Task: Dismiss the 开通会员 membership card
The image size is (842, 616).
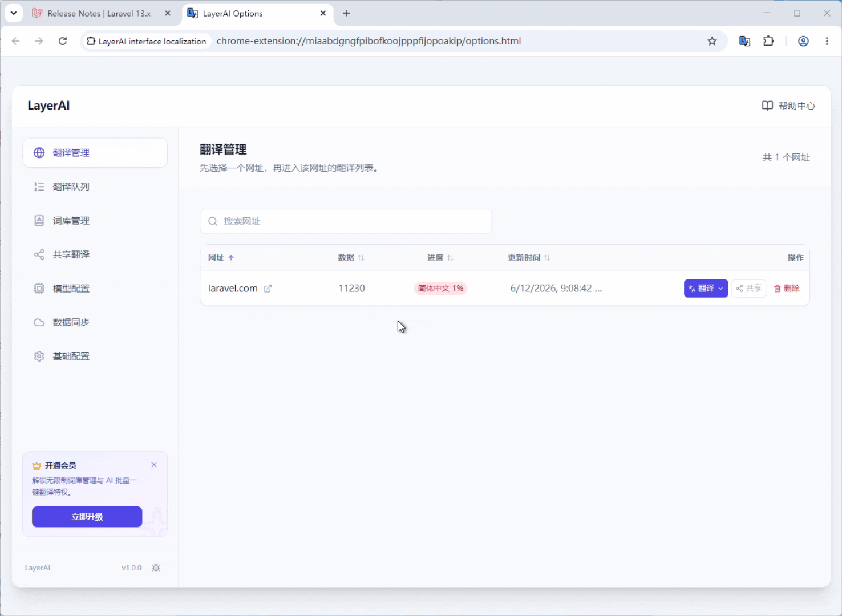Action: (154, 465)
